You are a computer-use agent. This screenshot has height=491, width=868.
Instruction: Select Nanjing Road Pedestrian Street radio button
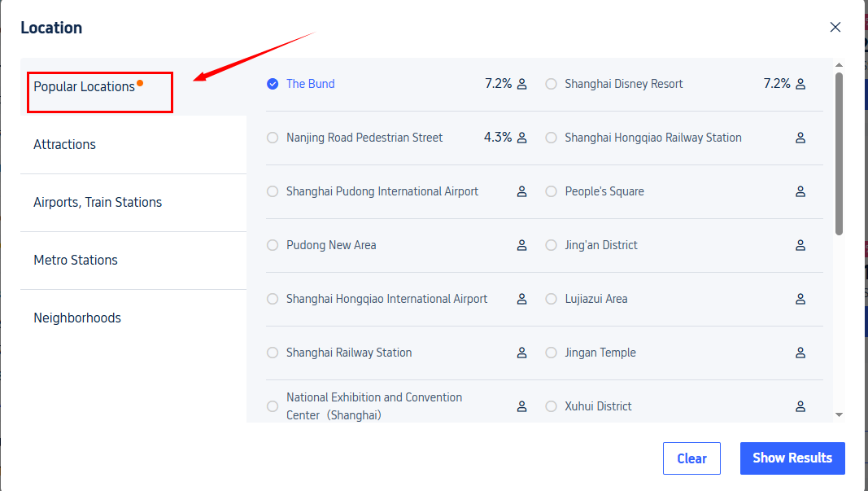point(273,138)
